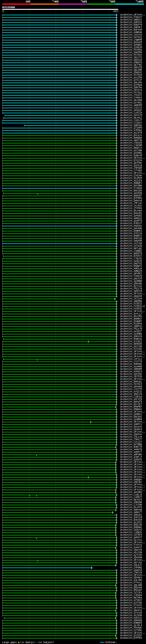
Task: Select the UniRef100_C6T1V4 label
Action: (131, 299)
